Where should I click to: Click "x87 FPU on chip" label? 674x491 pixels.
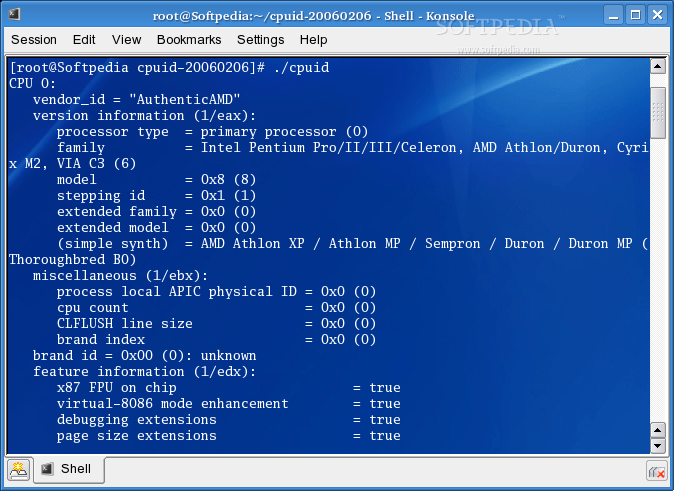[x=116, y=387]
